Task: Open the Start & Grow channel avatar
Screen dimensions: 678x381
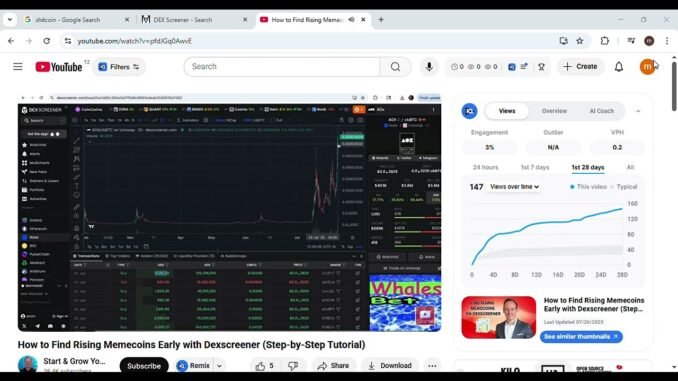Action: [28, 364]
